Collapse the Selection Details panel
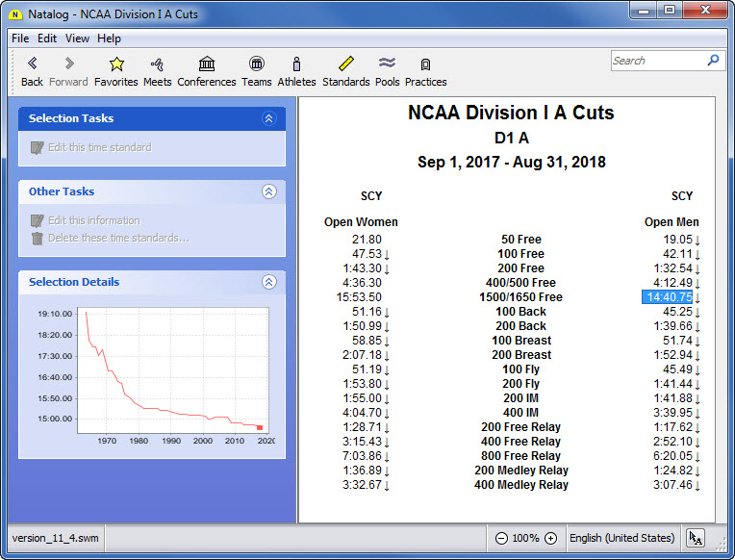Viewport: 735px width, 560px height. 269,282
